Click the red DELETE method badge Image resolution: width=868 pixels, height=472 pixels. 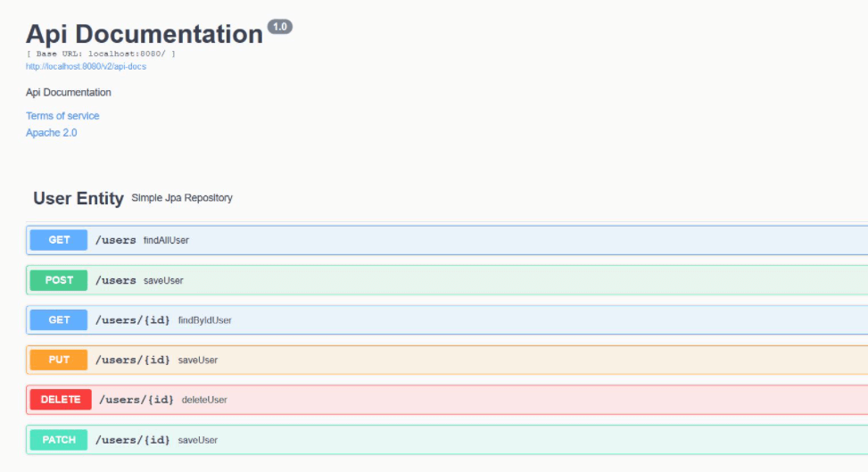pyautogui.click(x=61, y=400)
